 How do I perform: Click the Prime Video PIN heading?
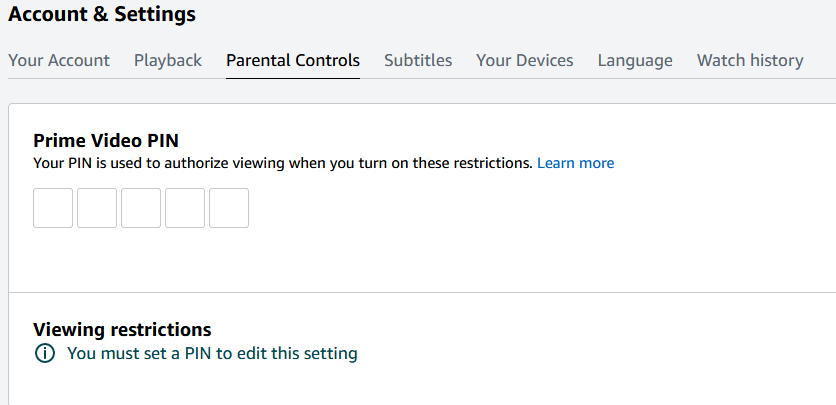[x=106, y=141]
